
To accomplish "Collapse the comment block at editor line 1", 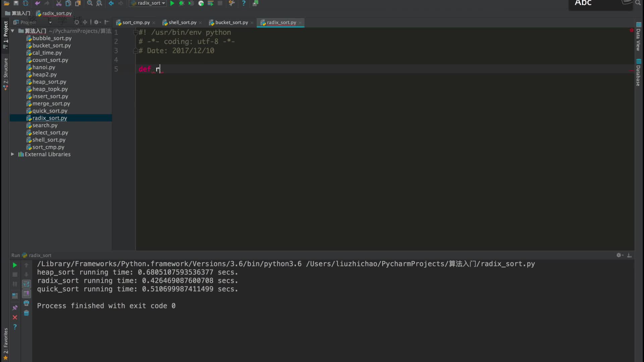I will [x=136, y=33].
